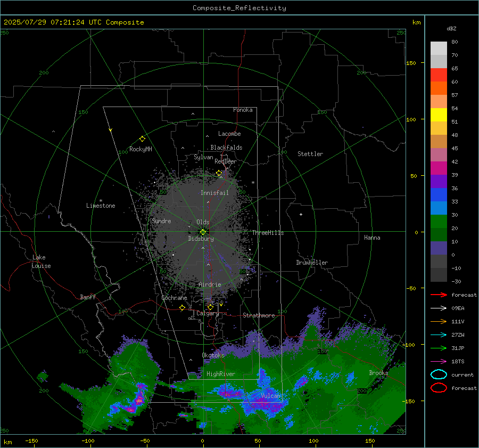The width and height of the screenshot is (479, 448).
Task: Click the Sylvan label
Action: coord(203,157)
